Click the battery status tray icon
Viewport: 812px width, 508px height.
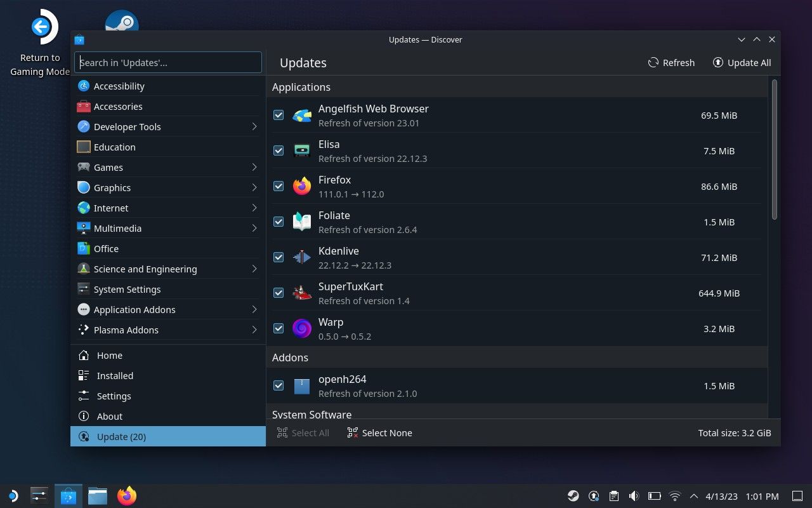point(655,496)
